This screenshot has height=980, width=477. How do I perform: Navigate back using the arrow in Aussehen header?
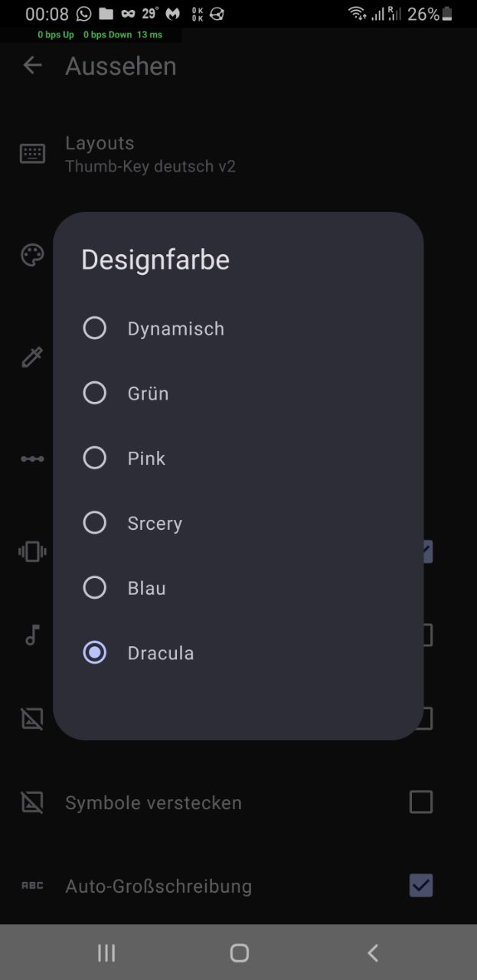[x=31, y=65]
